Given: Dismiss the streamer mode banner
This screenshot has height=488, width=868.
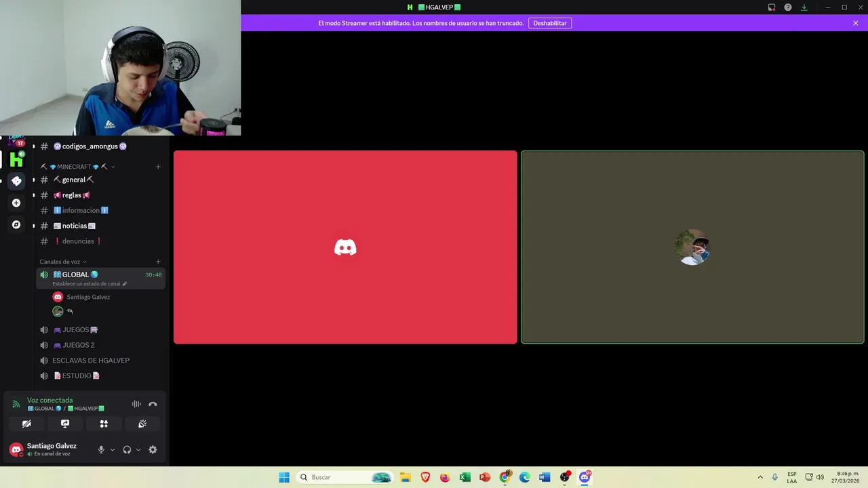Looking at the screenshot, I should (856, 23).
